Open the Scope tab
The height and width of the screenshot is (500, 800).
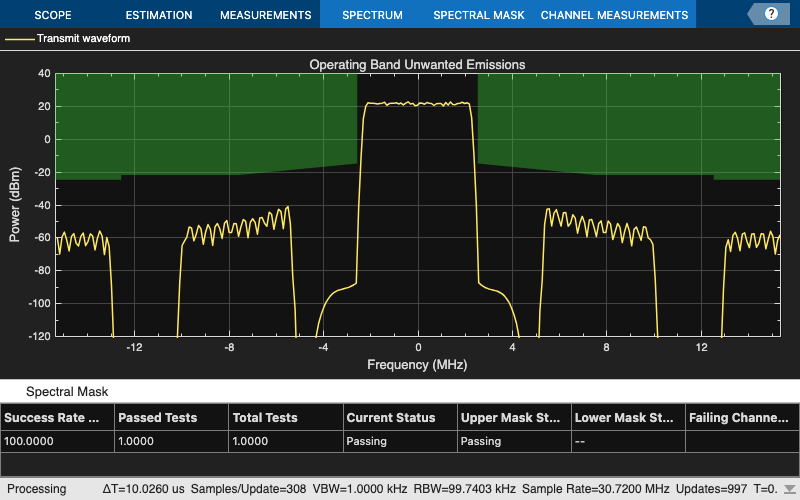click(53, 15)
